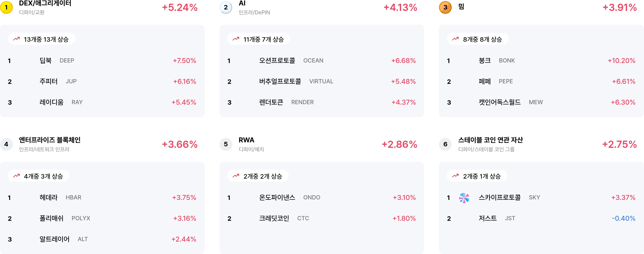Select the 딥북 DEEP coin row

(102, 61)
